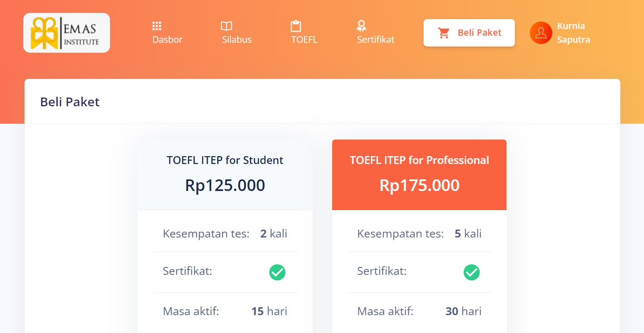Click the Sertifikat ribbon badge icon
This screenshot has width=644, height=333.
click(x=361, y=26)
